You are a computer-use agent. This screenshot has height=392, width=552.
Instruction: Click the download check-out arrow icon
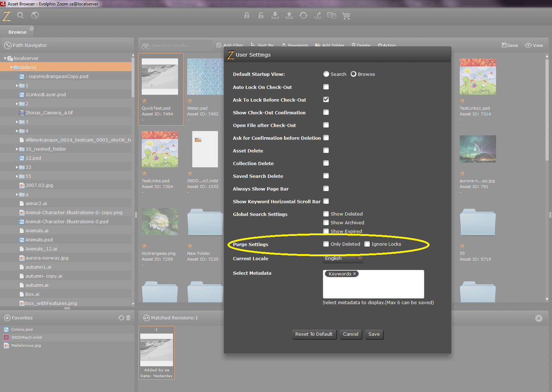point(275,15)
